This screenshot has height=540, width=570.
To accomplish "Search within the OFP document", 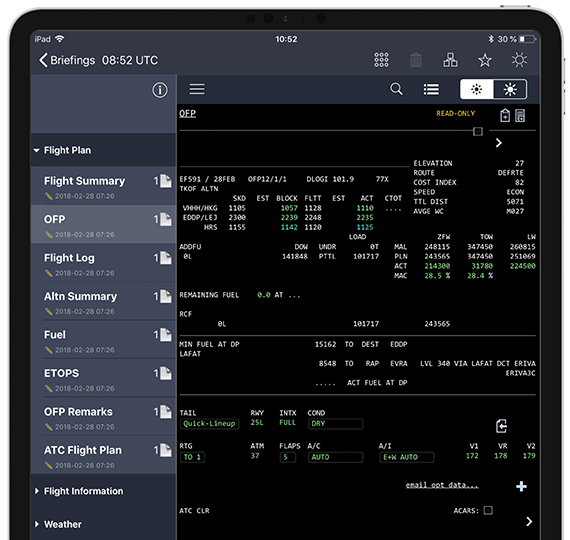I will [396, 89].
